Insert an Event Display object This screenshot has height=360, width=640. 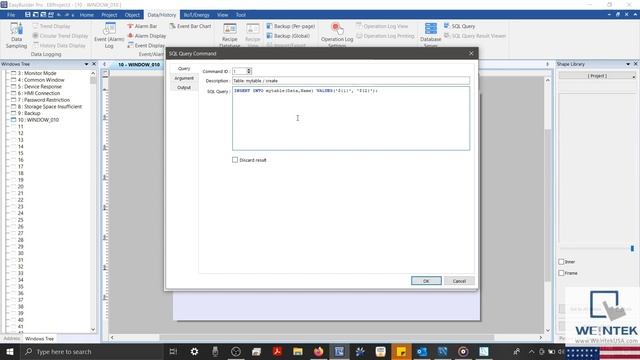coord(146,45)
